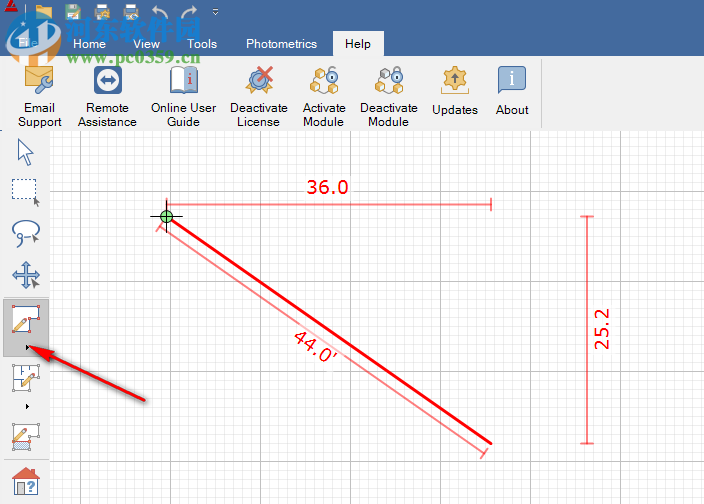704x504 pixels.
Task: Click the 44.0' diagonal length label
Action: 315,346
